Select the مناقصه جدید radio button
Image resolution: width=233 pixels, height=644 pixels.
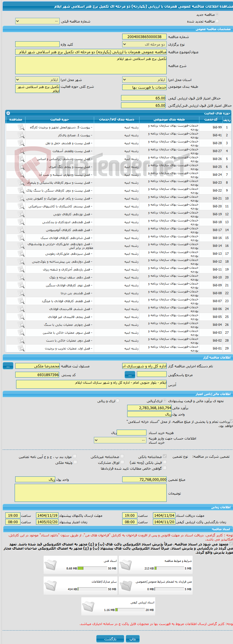(x=217, y=14)
